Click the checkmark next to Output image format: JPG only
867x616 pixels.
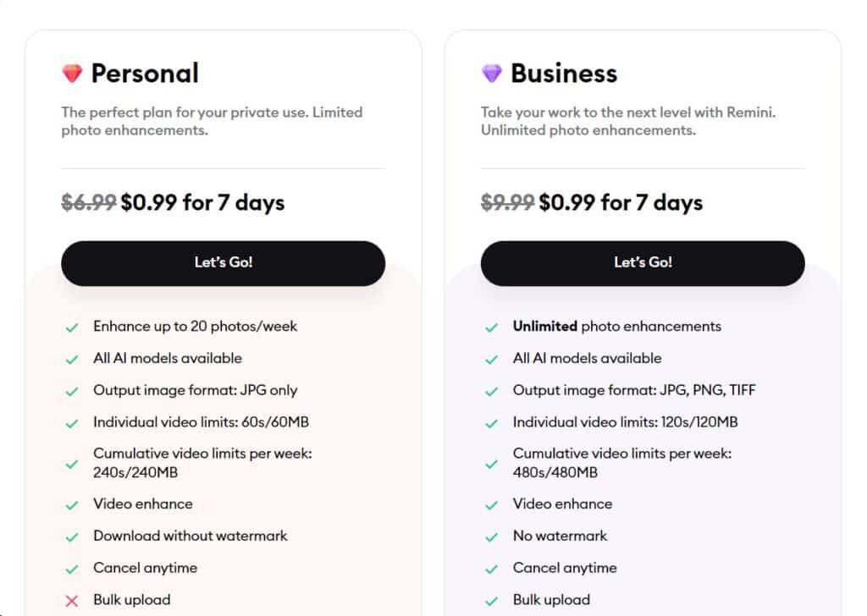72,392
